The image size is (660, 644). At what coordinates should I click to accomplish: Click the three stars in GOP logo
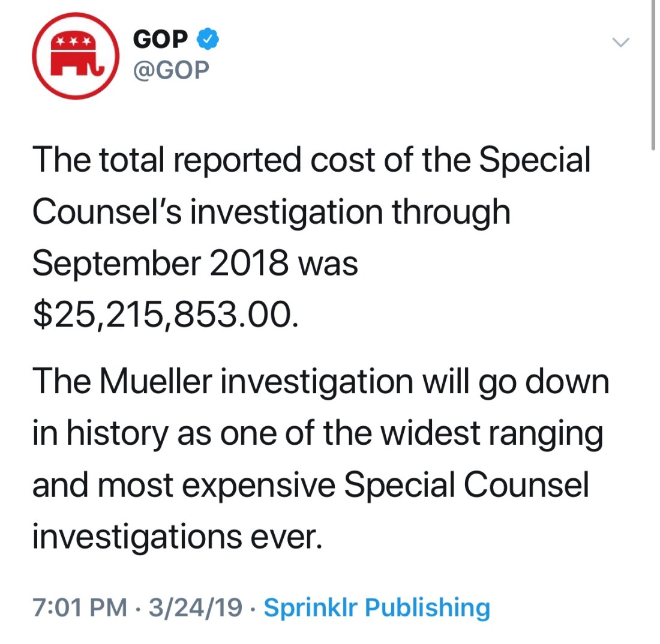point(71,42)
